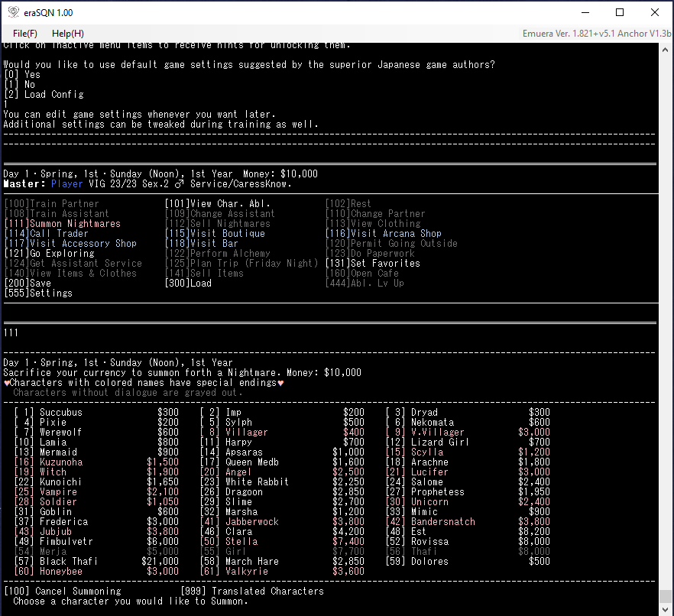Maximize the eraSQN window
The width and height of the screenshot is (674, 616).
(x=620, y=13)
